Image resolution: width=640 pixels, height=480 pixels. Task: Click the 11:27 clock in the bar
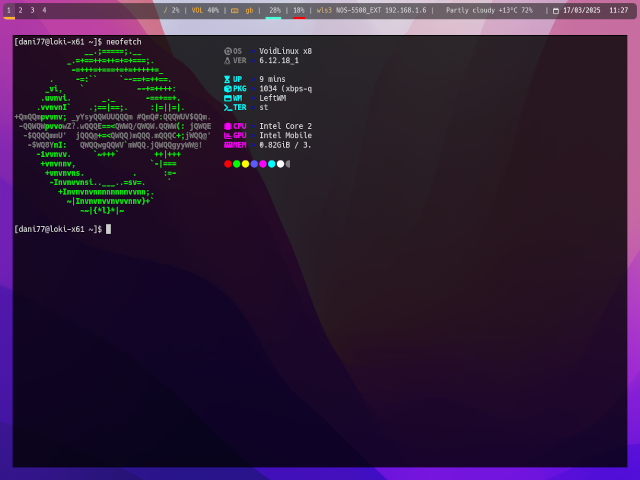point(618,10)
